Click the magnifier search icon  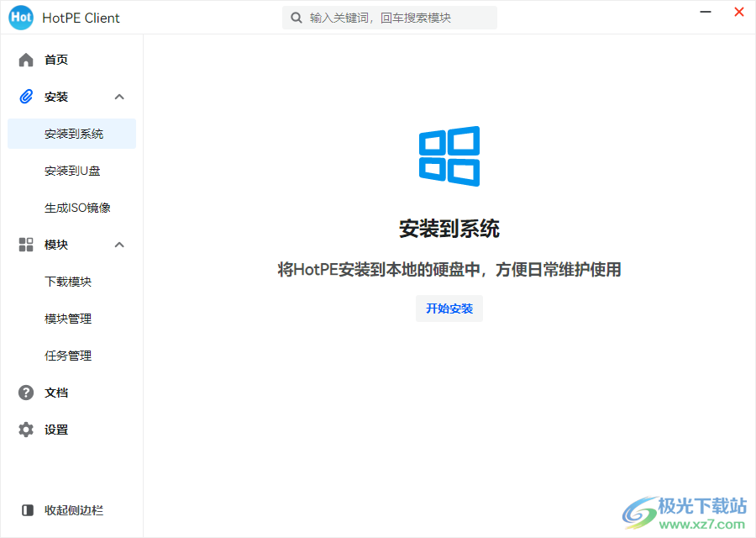click(x=297, y=18)
